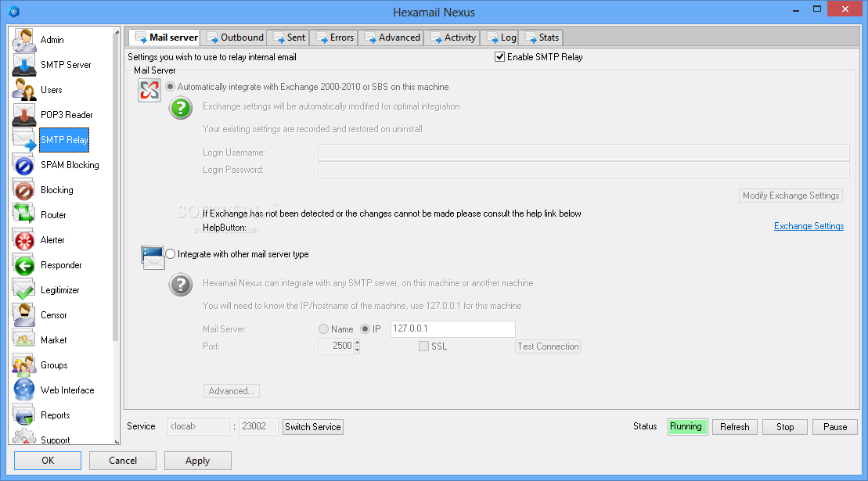
Task: Click the Service host field showing <local>
Action: click(x=199, y=427)
